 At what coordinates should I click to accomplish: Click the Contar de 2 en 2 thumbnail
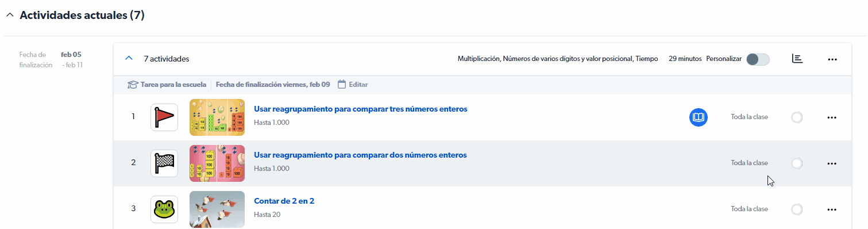click(x=217, y=209)
